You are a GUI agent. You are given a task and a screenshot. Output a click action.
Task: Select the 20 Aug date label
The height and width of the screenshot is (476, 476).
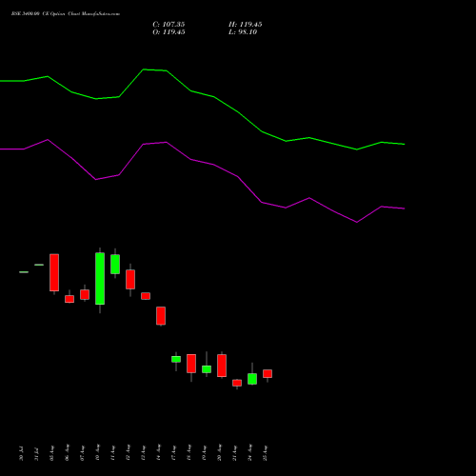click(219, 453)
